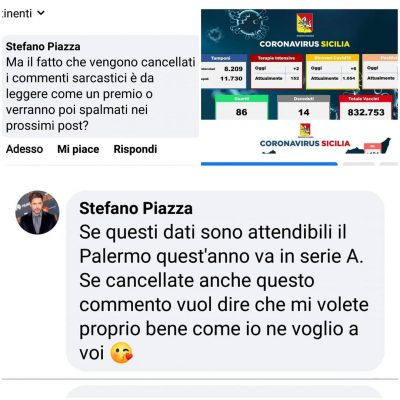Click the Deceduti 14 gray tile

coord(303,107)
